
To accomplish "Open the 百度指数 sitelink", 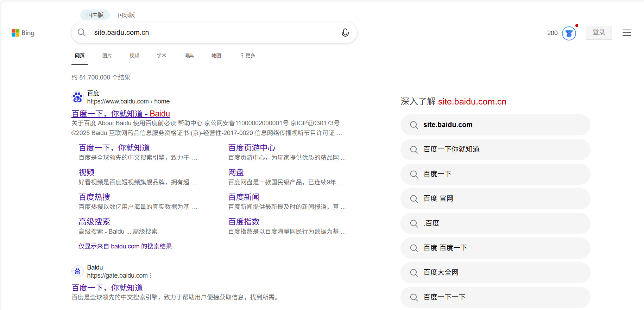I will 244,221.
